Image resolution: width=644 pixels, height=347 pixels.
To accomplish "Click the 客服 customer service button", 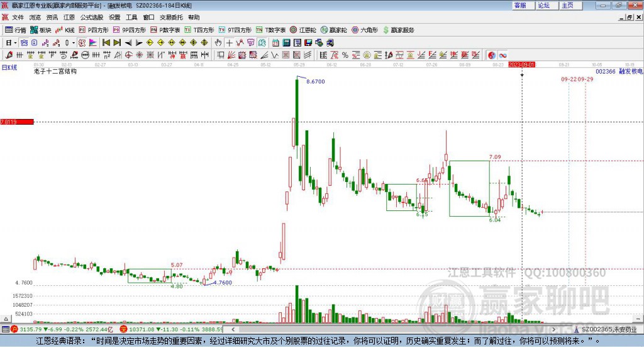I will pyautogui.click(x=523, y=5).
